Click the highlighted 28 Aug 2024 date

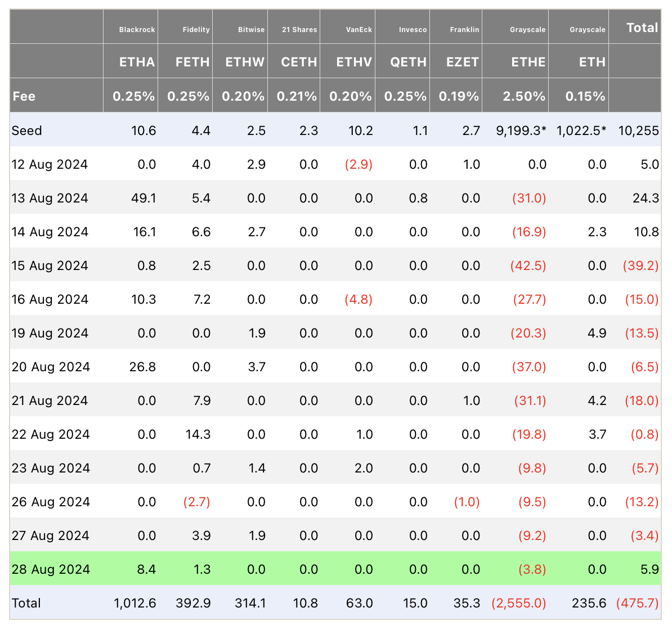(51, 570)
